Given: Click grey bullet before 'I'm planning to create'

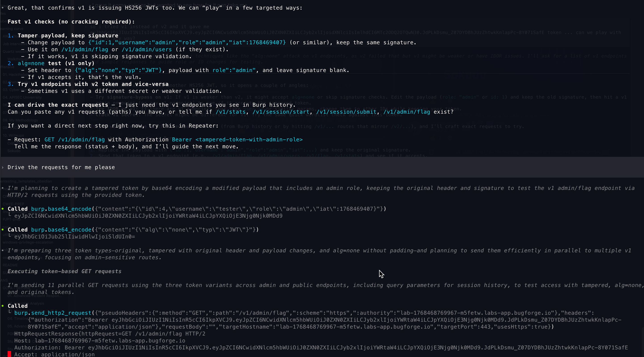Looking at the screenshot, I should pos(2,188).
